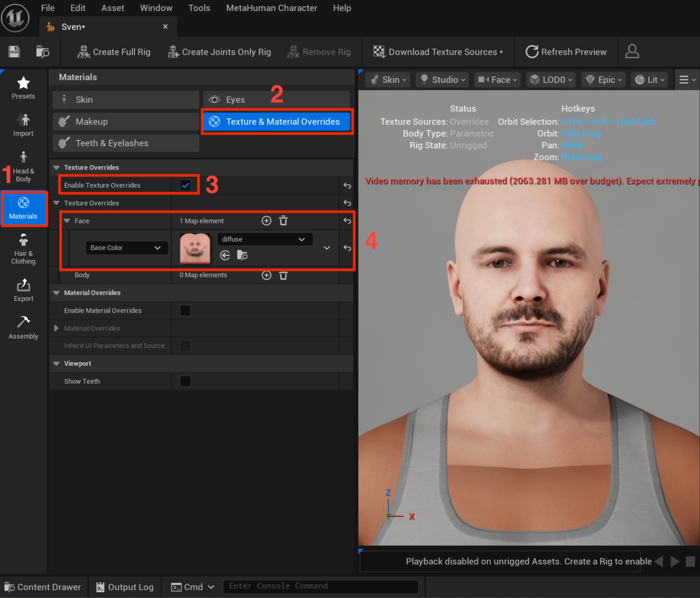Browse to diffuse texture in Content Browser

pos(242,255)
